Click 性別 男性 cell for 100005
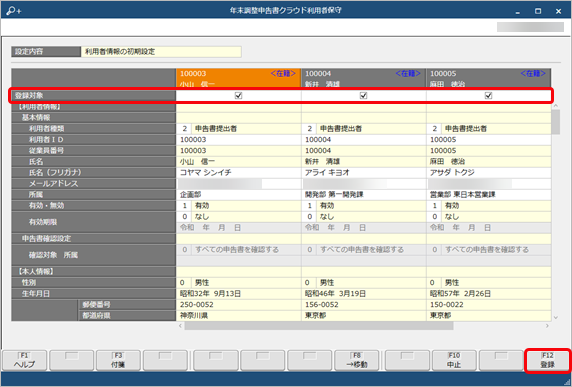 tap(488, 283)
